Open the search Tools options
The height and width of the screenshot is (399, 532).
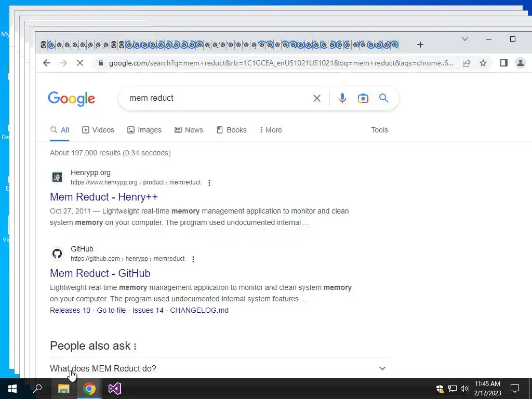tap(379, 130)
